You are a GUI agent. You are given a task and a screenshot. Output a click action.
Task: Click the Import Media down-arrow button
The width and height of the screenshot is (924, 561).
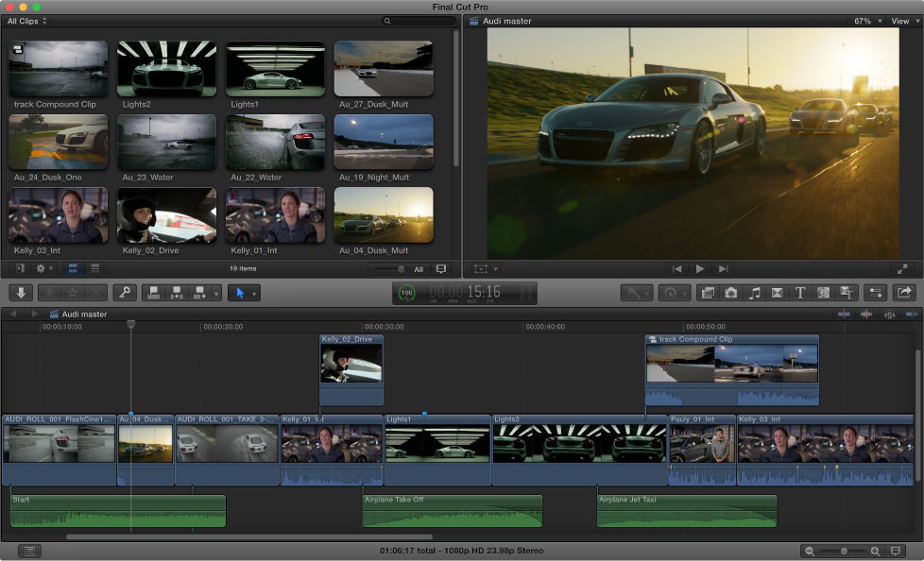point(21,293)
